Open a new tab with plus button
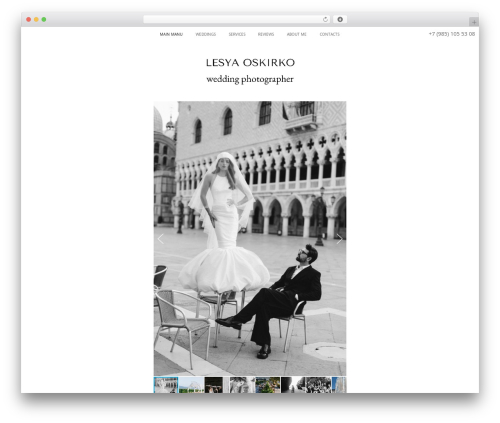Image resolution: width=500 pixels, height=423 pixels. 474,22
